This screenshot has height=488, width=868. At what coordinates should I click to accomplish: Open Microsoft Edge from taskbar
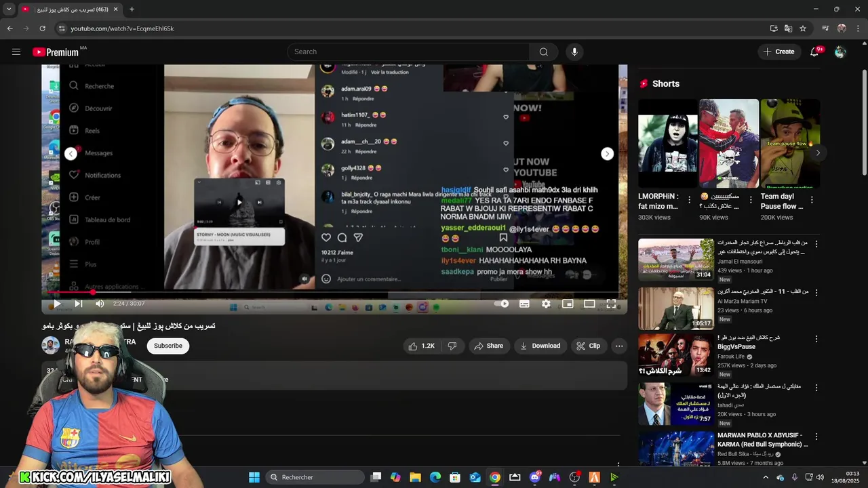pos(435,477)
